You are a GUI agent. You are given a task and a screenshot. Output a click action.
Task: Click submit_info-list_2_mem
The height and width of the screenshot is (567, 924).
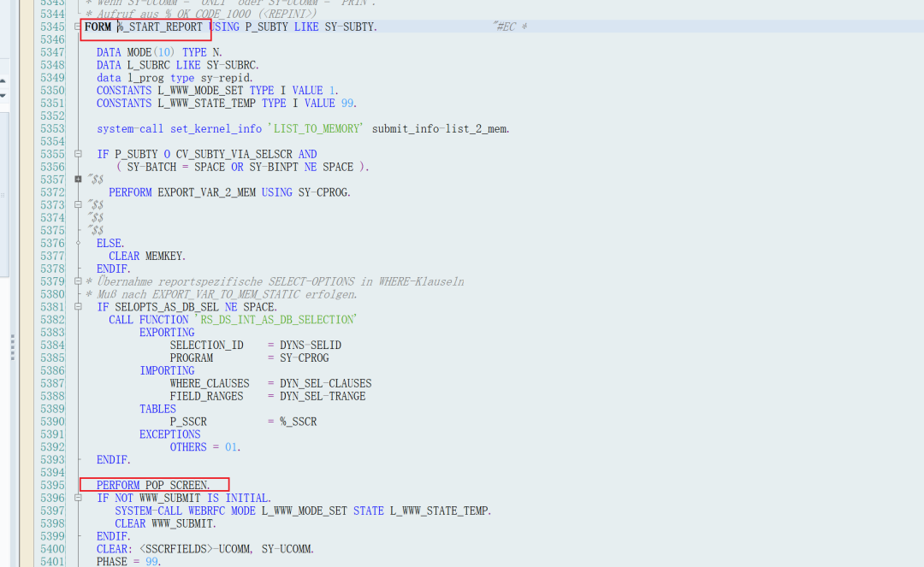[441, 128]
